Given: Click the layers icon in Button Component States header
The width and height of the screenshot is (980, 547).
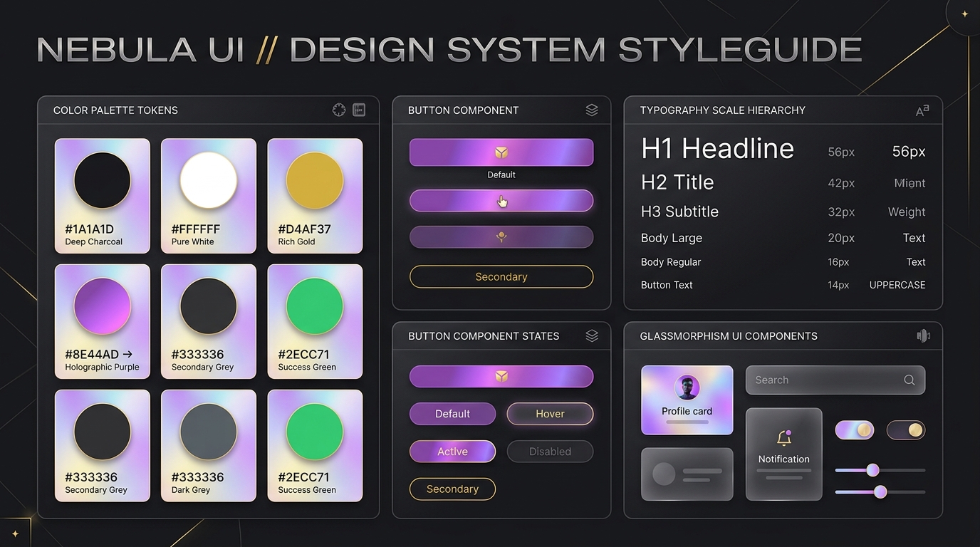Looking at the screenshot, I should [592, 335].
